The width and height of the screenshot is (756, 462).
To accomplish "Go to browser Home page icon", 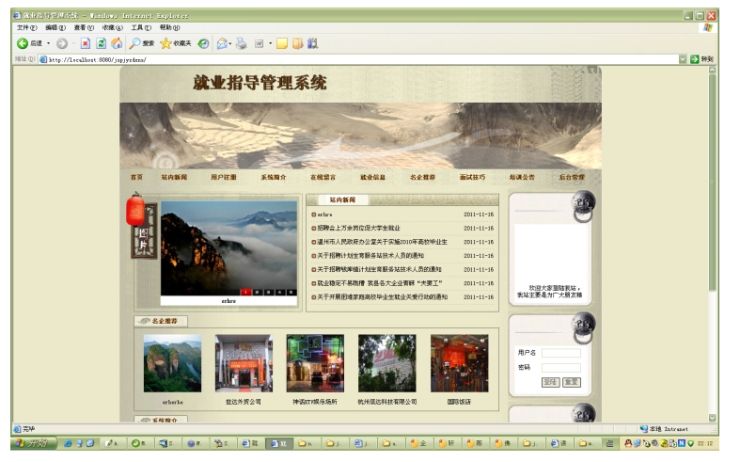I will [117, 43].
